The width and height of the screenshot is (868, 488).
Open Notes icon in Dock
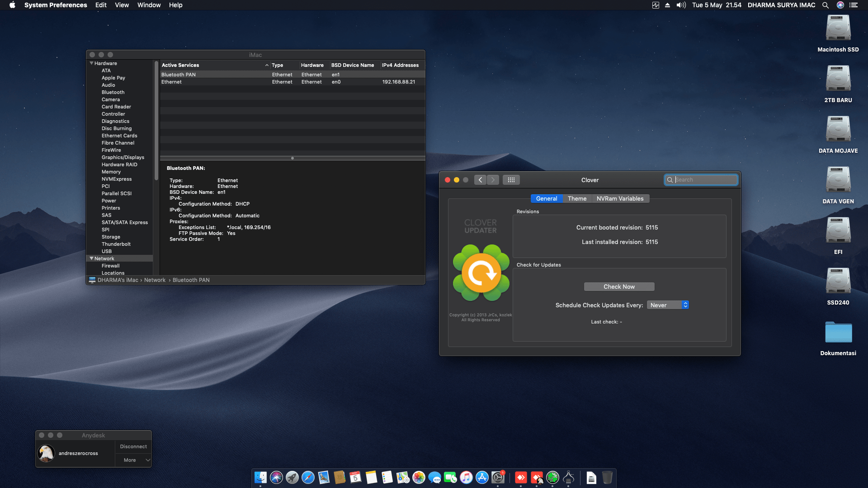tap(371, 477)
